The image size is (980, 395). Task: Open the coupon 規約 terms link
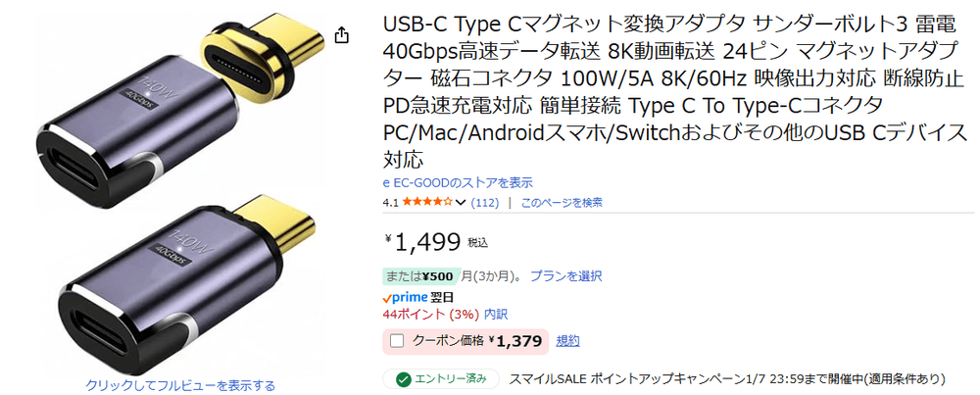(x=568, y=341)
